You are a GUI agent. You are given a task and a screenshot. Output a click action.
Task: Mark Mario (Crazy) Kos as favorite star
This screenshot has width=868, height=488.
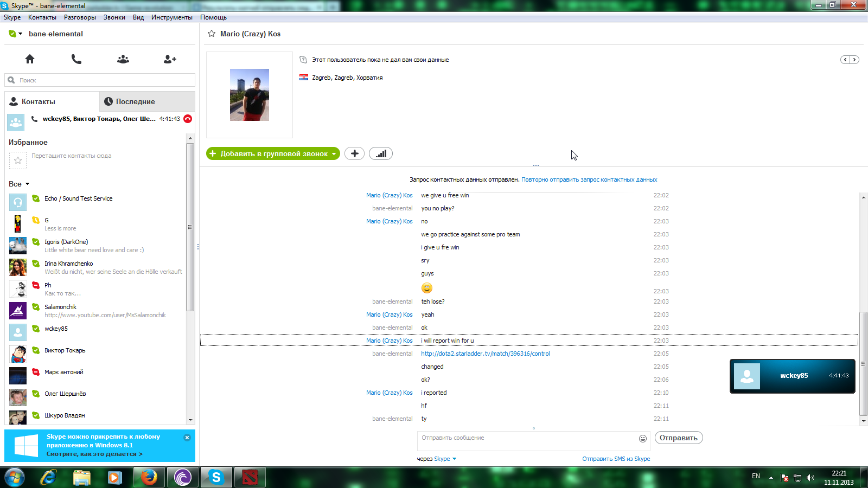(212, 34)
